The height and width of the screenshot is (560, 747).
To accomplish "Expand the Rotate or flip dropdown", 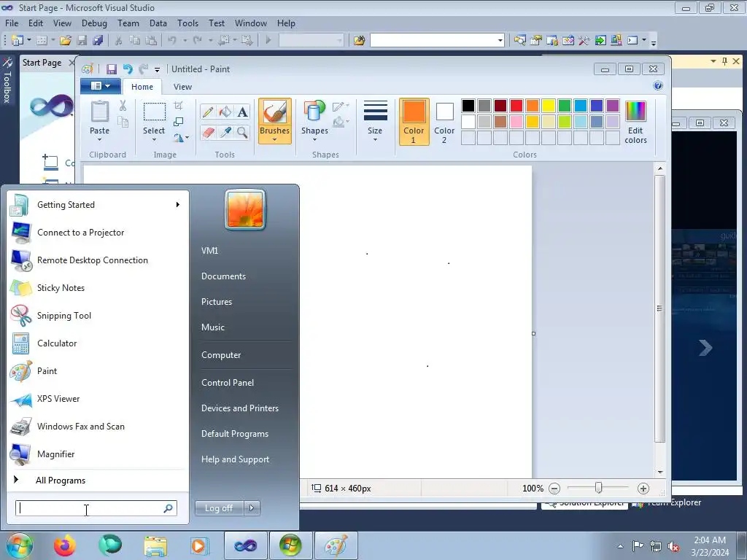I will [x=181, y=138].
